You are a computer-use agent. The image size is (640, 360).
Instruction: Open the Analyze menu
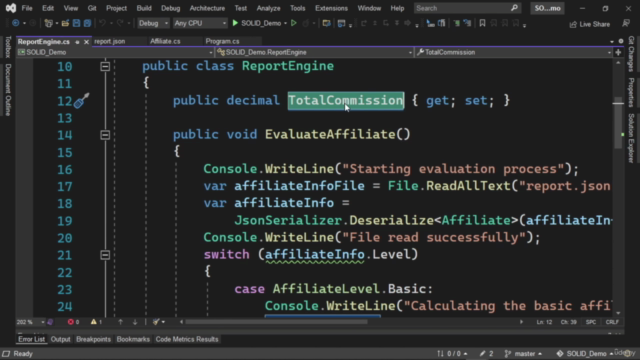268,8
